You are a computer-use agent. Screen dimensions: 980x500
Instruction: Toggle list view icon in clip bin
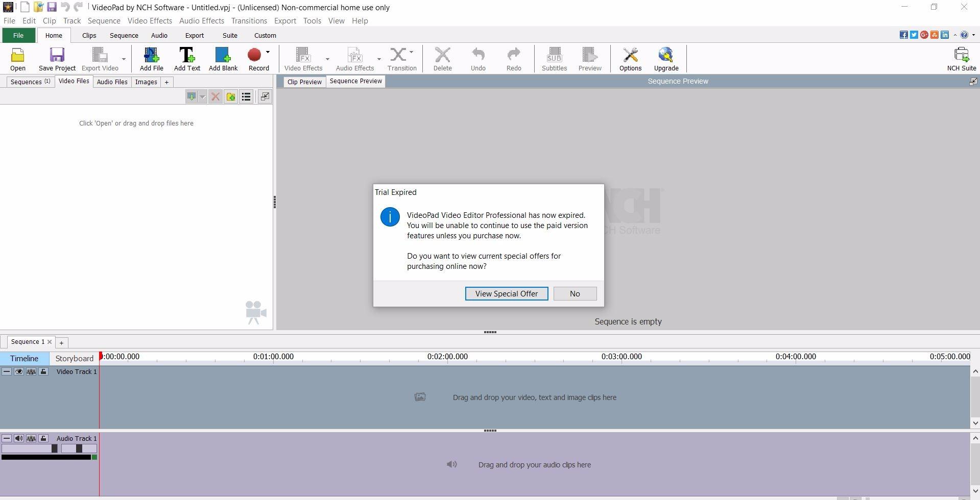(246, 96)
